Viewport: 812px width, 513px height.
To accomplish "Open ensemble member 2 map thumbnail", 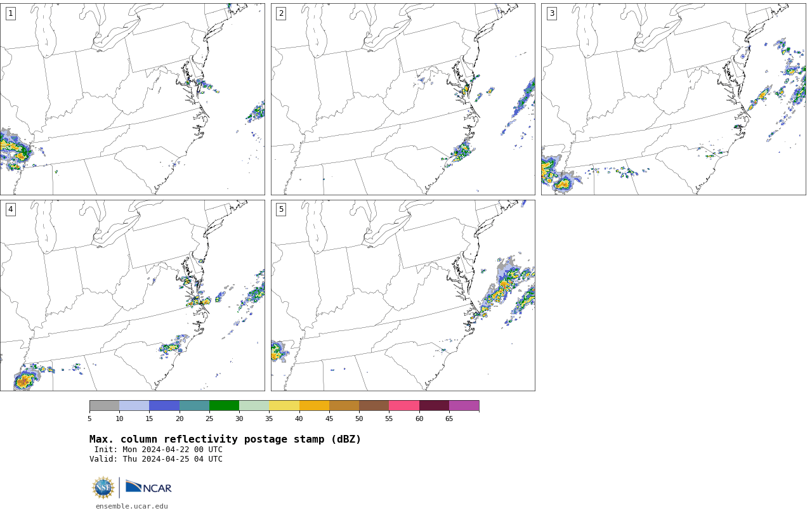I will pos(403,99).
